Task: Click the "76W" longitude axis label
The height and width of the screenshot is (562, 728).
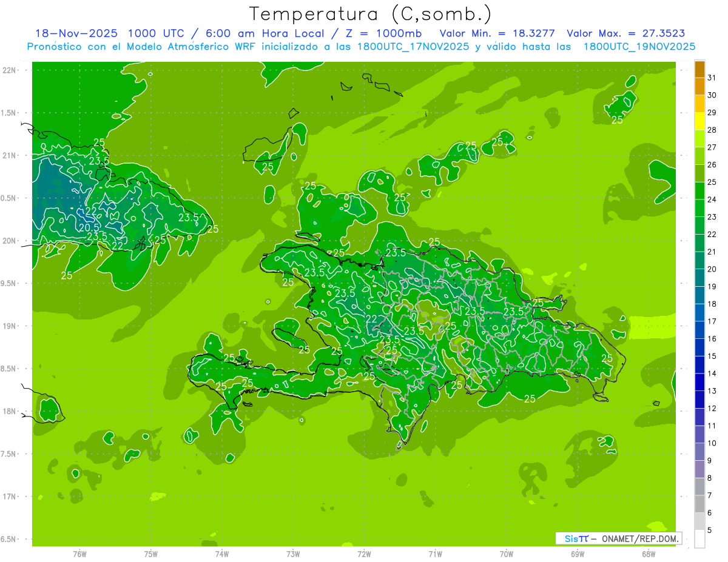Action: coord(79,554)
